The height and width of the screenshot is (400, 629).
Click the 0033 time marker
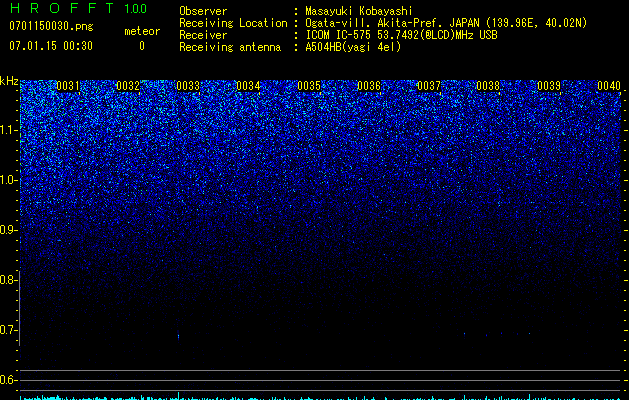(x=188, y=86)
